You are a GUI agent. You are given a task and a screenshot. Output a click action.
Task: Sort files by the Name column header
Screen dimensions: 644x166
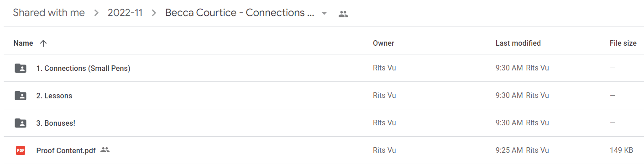(x=23, y=43)
